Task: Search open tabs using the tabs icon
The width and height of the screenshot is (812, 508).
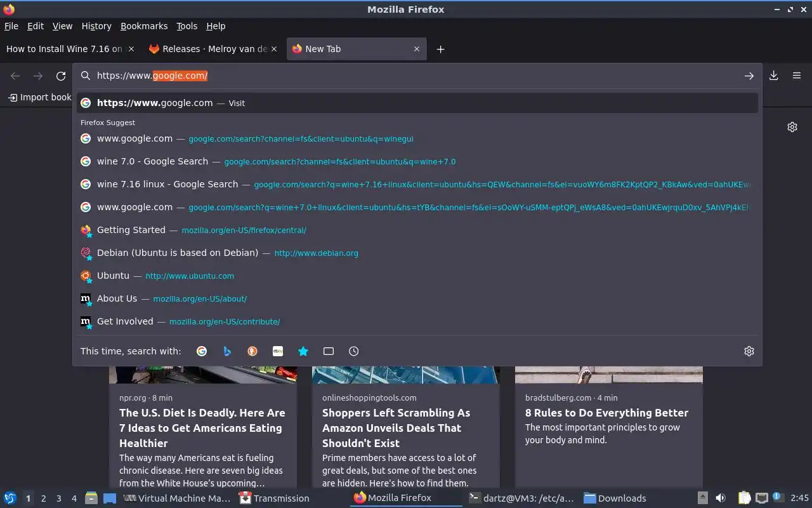Action: (329, 351)
